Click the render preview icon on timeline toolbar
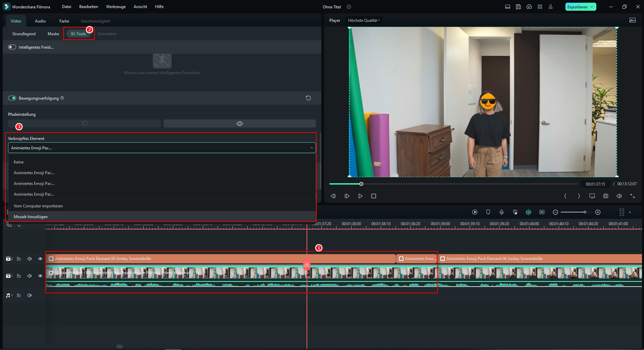 coord(475,212)
